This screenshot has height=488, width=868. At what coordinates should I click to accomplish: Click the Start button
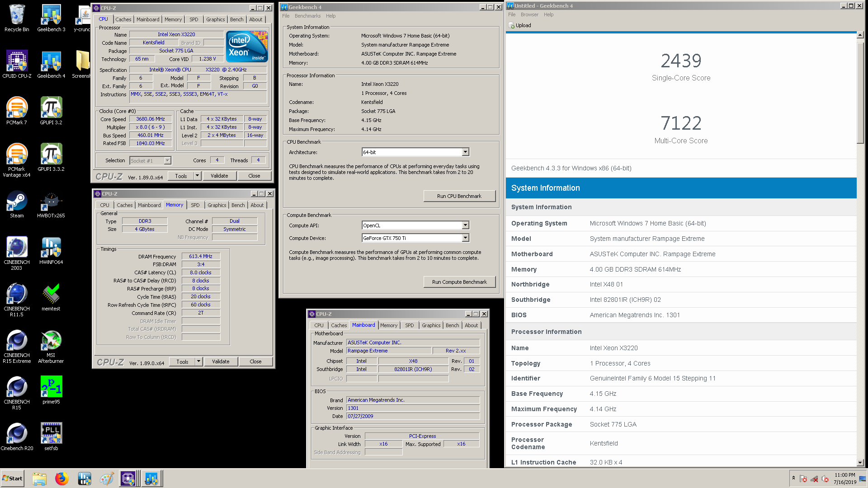(x=12, y=479)
